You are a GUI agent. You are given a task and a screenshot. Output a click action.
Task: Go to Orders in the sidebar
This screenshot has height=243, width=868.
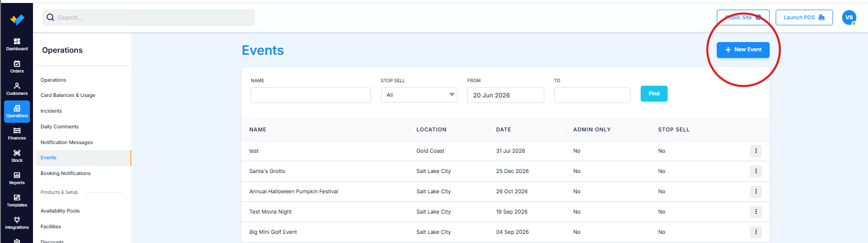pyautogui.click(x=17, y=66)
